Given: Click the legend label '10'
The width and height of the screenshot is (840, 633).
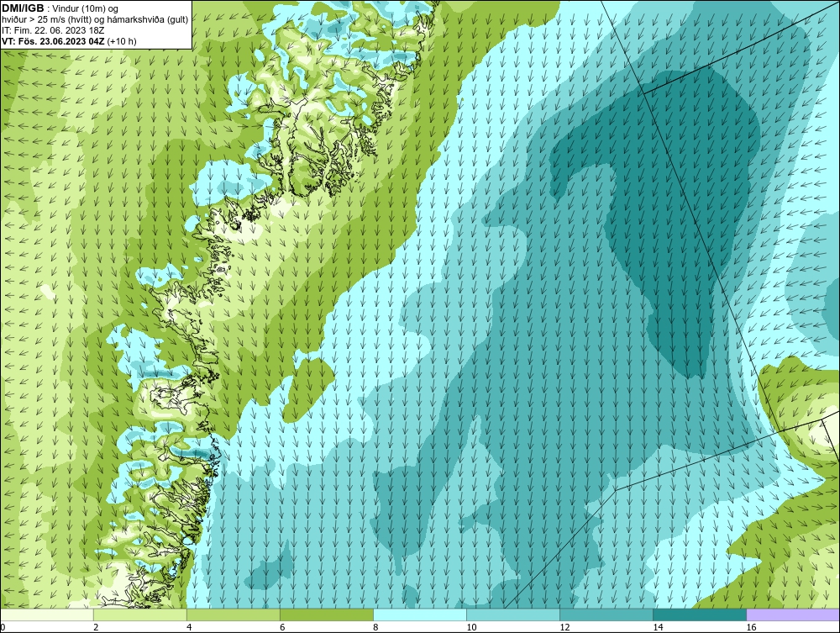Looking at the screenshot, I should (x=471, y=627).
